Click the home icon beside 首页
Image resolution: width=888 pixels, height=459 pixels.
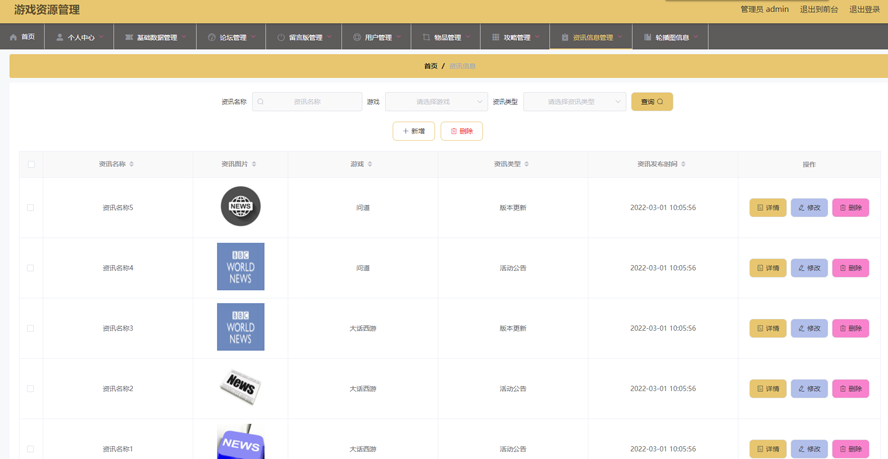pyautogui.click(x=13, y=37)
